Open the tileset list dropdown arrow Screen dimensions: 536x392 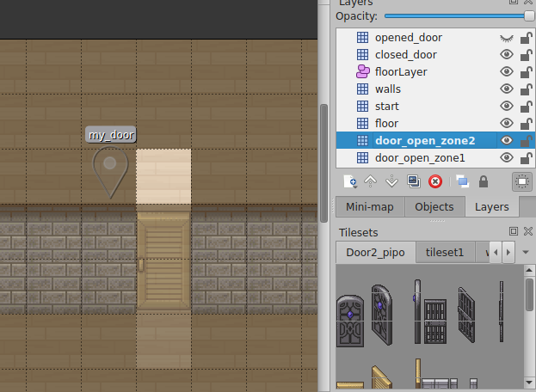526,253
